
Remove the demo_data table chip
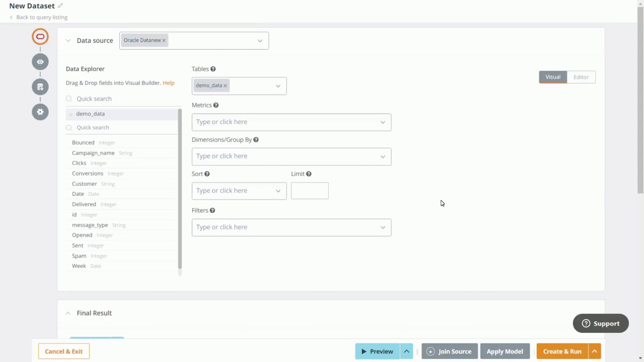(225, 85)
